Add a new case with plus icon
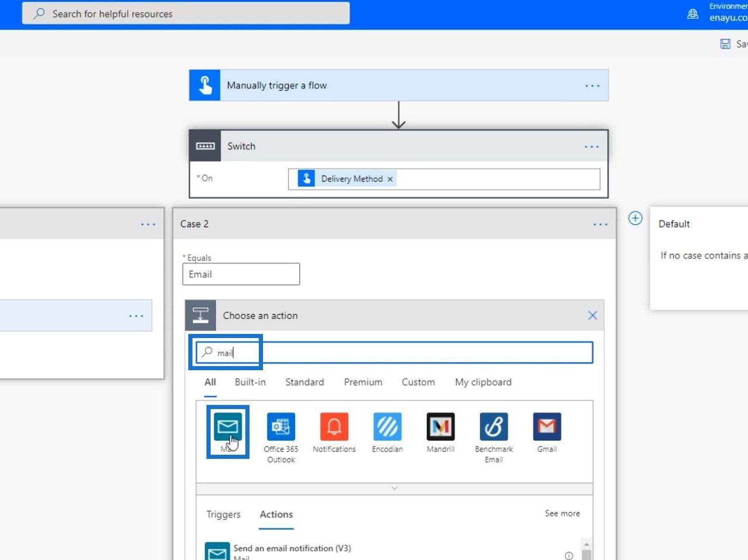This screenshot has height=560, width=748. point(635,218)
